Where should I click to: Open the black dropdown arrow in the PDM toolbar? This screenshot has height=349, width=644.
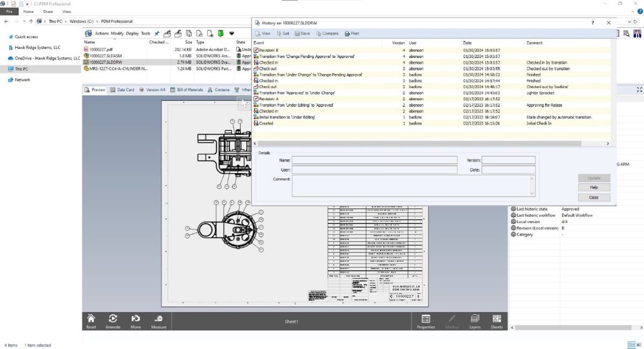point(232,33)
